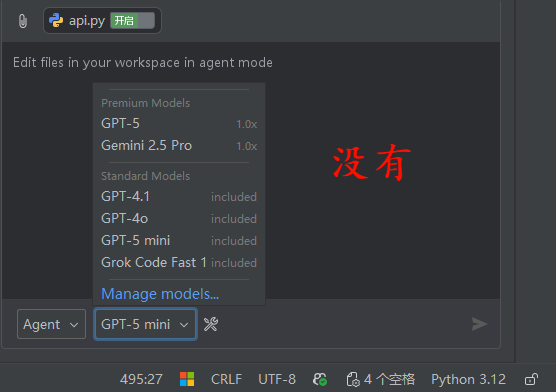The width and height of the screenshot is (556, 392).
Task: Open the Python 3.12 interpreter selector
Action: (x=468, y=379)
